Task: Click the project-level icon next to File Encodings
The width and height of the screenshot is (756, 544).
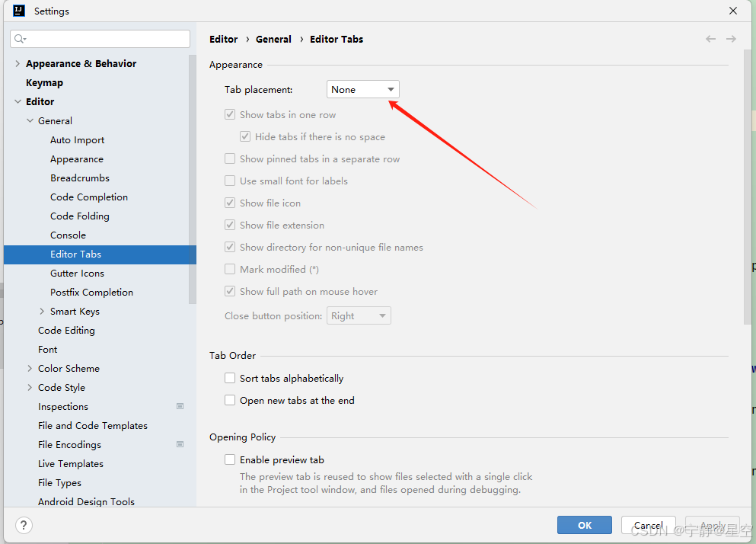Action: point(180,444)
